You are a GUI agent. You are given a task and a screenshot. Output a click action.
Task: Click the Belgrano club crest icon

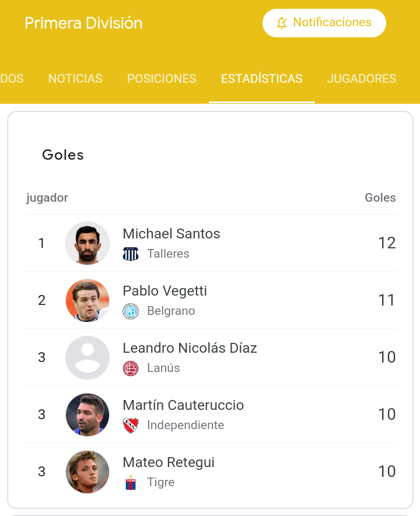pyautogui.click(x=131, y=311)
